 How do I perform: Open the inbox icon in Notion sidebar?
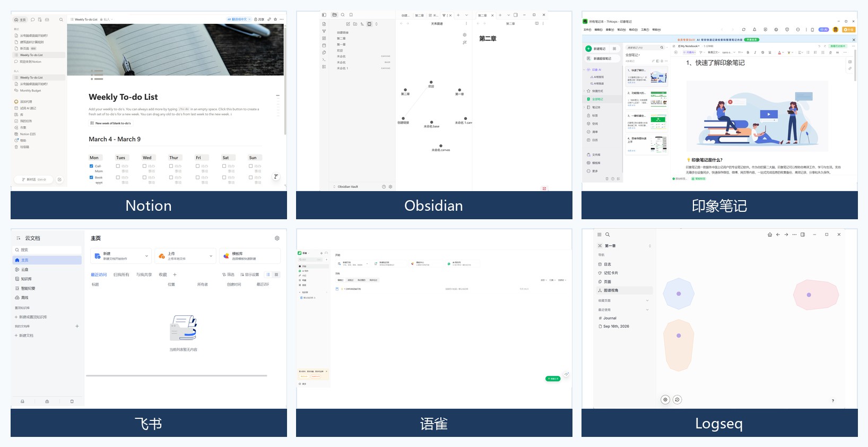47,20
